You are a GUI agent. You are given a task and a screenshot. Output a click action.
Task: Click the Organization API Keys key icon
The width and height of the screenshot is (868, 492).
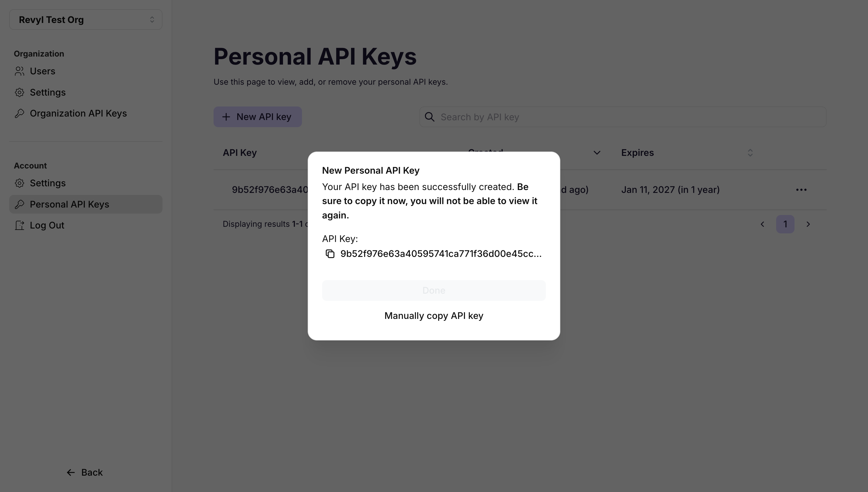pos(19,113)
